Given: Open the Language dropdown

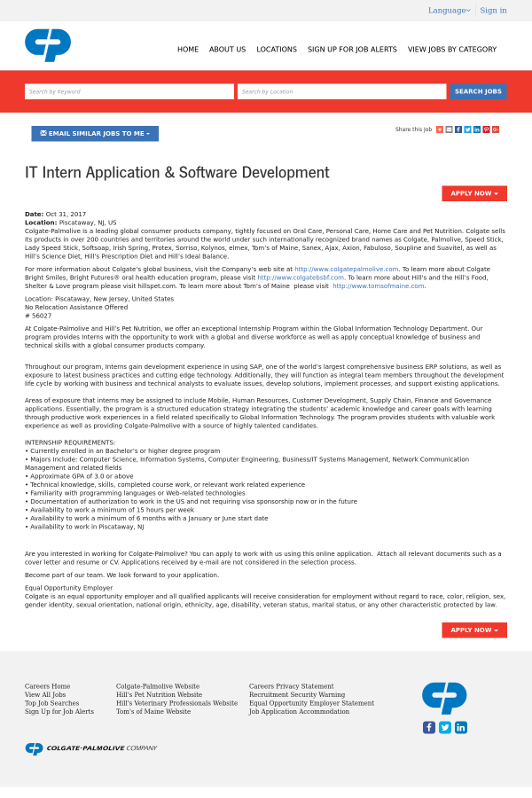Looking at the screenshot, I should click(x=449, y=10).
